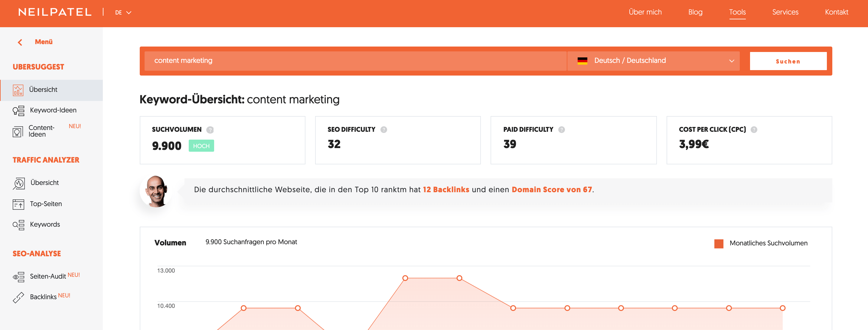Viewport: 868px width, 330px height.
Task: Click the Keywords icon in Traffic Analyzer
Action: (18, 225)
